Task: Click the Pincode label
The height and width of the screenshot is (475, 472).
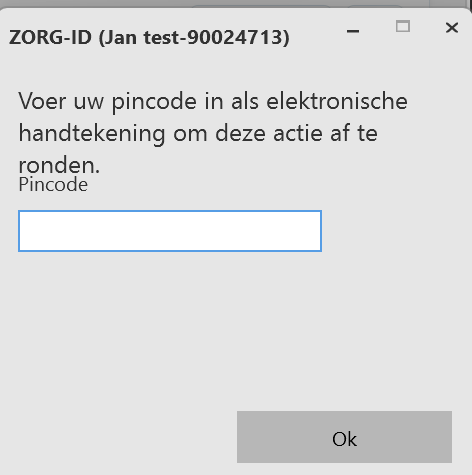Action: coord(53,185)
